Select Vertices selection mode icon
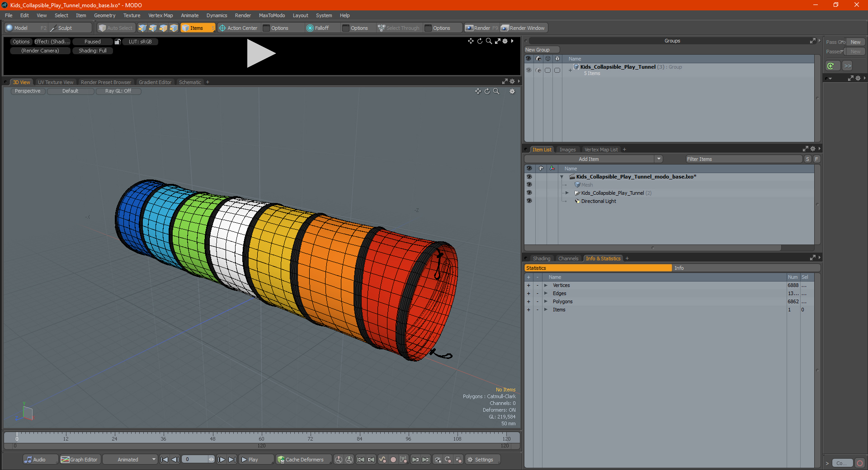Screen dimensions: 868x470 (x=142, y=28)
